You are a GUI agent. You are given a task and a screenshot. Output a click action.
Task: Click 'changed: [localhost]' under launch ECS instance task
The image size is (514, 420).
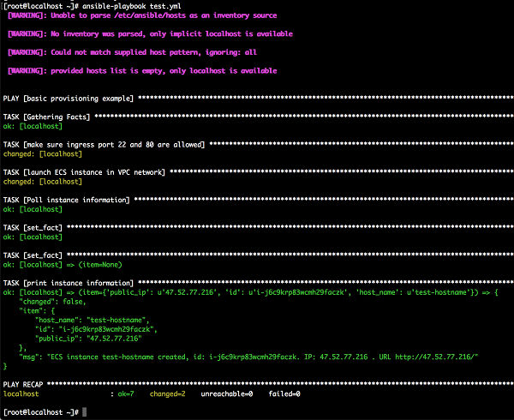43,182
